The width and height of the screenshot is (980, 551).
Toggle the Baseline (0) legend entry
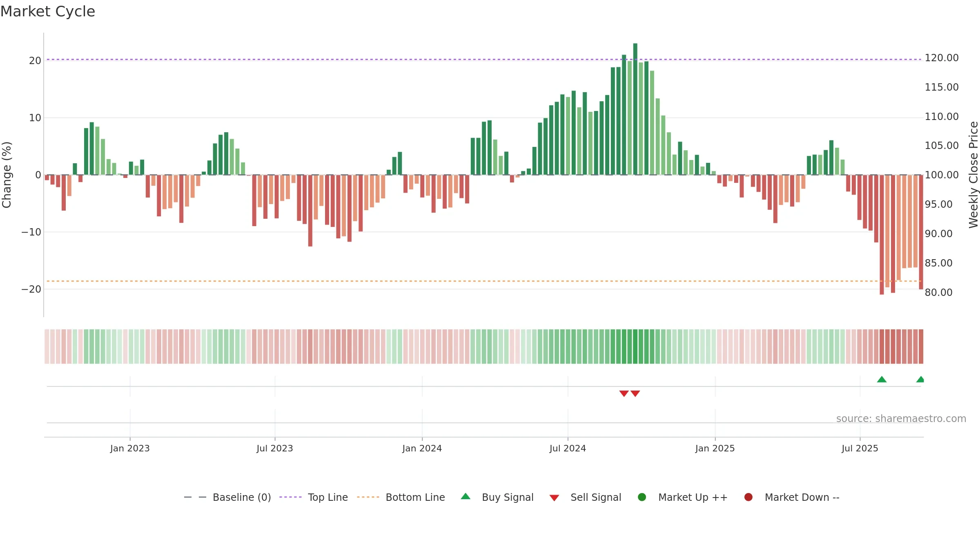point(227,497)
